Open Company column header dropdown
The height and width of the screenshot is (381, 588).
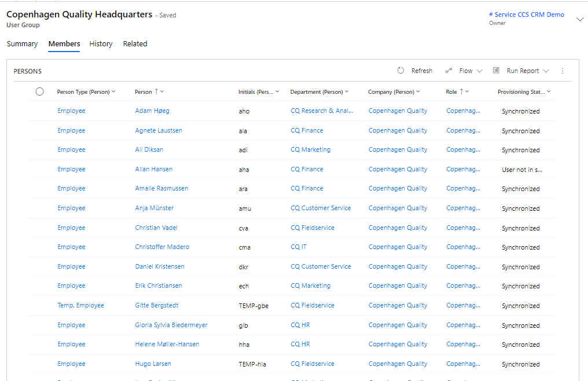tap(418, 91)
